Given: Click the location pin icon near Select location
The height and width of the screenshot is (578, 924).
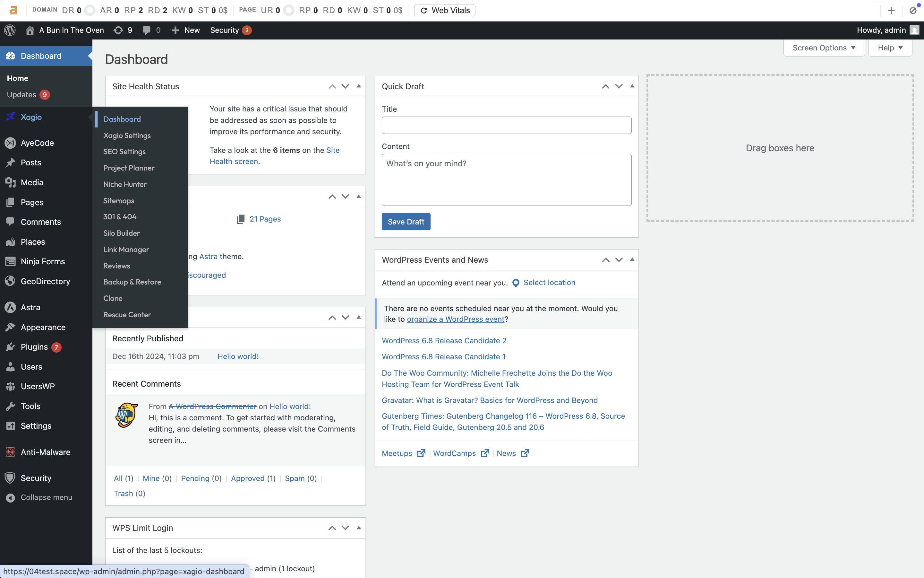Looking at the screenshot, I should pyautogui.click(x=516, y=283).
